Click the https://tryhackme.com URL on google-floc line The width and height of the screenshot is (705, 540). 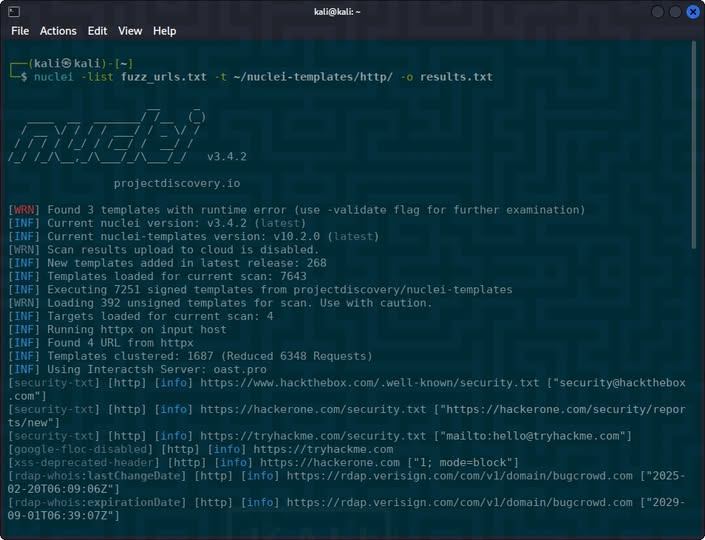tap(323, 450)
